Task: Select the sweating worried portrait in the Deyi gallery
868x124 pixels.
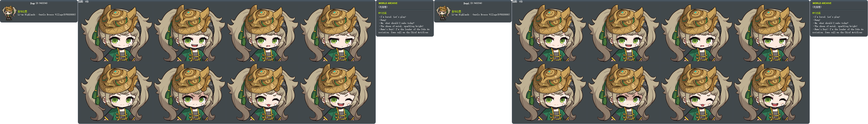Action: [x=697, y=33]
